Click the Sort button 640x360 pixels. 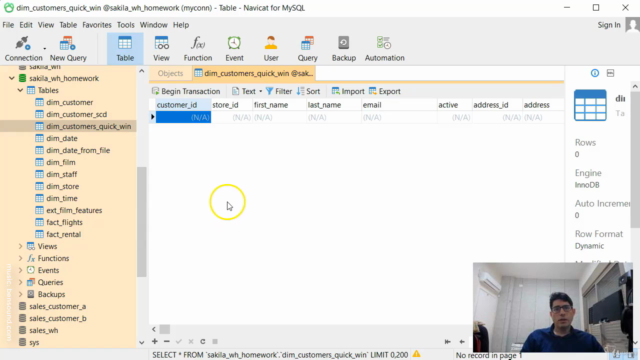309,91
